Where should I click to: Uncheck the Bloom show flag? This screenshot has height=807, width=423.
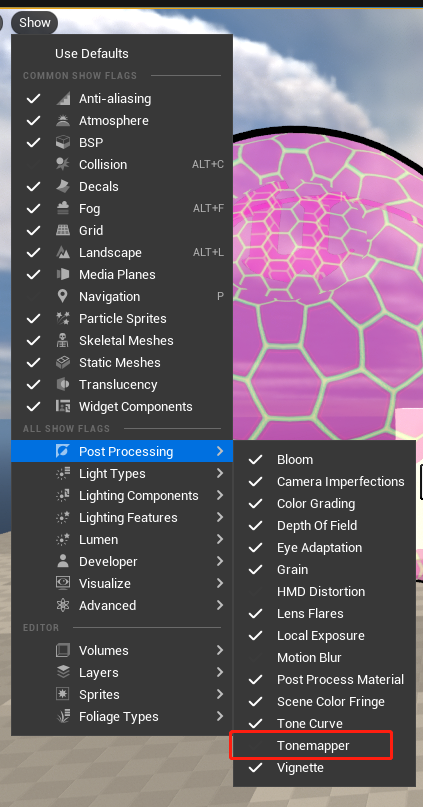coord(324,460)
